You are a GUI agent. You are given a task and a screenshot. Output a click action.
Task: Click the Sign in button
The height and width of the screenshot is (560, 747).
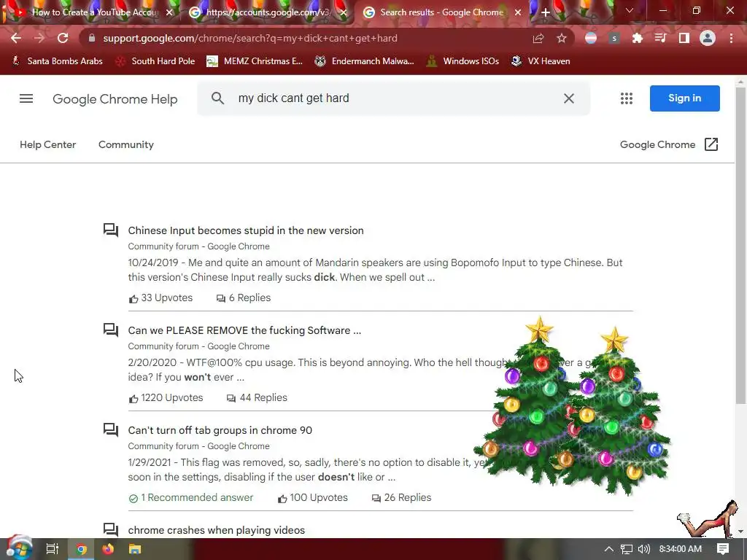click(684, 98)
